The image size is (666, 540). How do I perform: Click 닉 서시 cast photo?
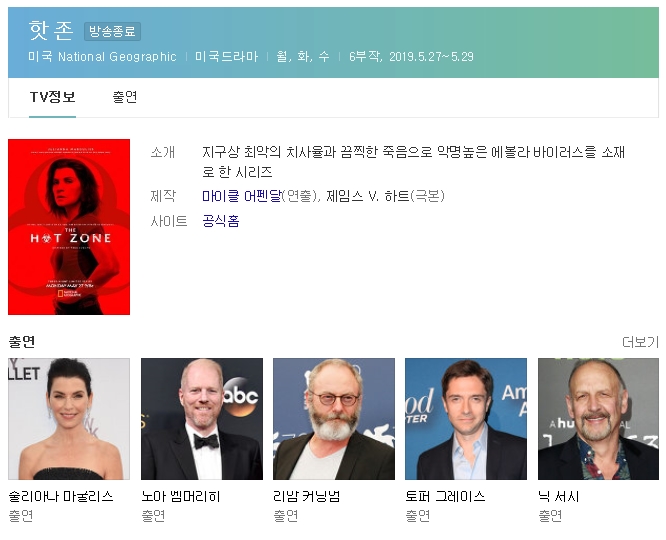point(598,419)
